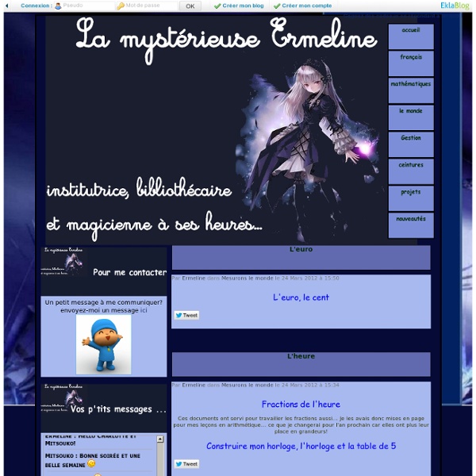Click the Pour me contacter header thumbnail
476x476 pixels.
pos(64,261)
